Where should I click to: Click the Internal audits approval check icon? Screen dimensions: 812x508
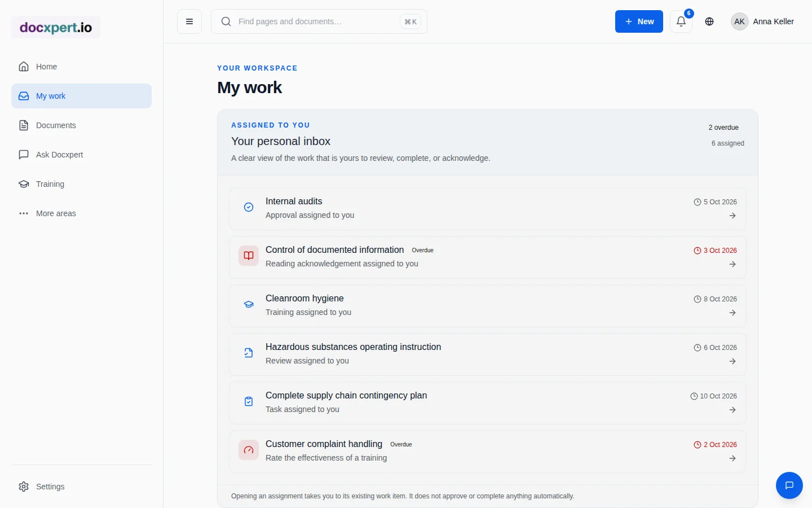pos(249,207)
